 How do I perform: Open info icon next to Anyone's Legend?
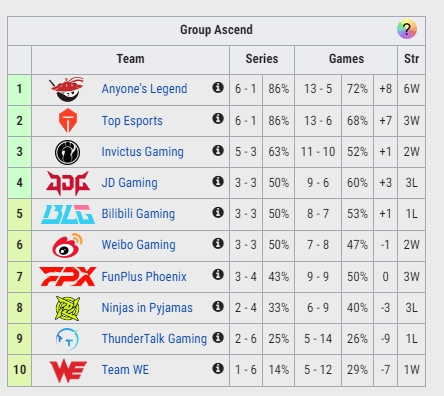(x=218, y=87)
